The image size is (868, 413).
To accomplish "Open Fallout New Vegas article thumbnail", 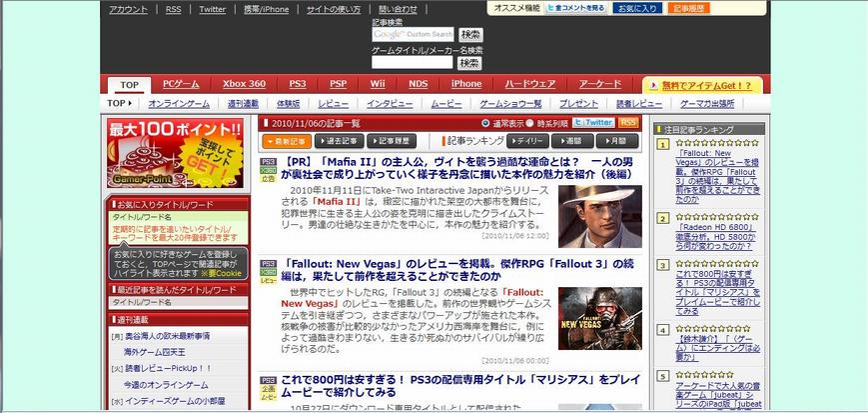I will (600, 318).
